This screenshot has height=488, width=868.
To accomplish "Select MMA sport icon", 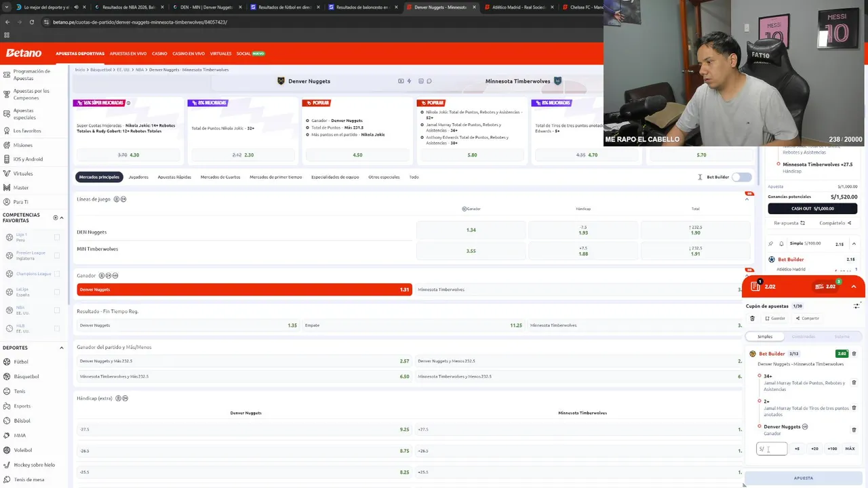I will click(x=7, y=435).
